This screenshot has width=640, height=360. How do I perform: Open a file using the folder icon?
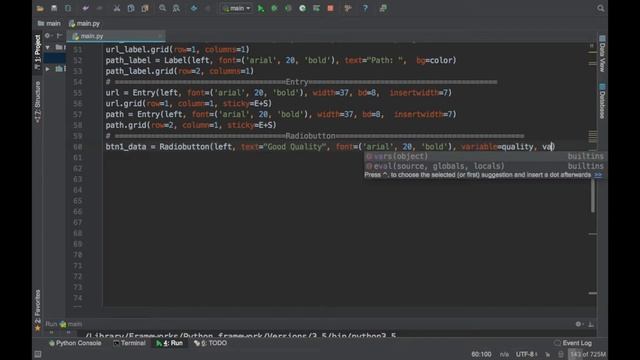click(40, 8)
